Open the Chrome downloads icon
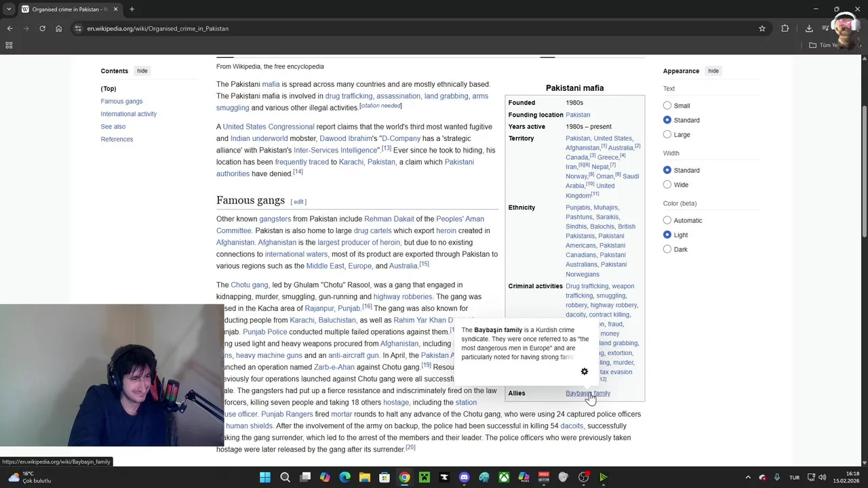This screenshot has width=868, height=488. pyautogui.click(x=809, y=28)
